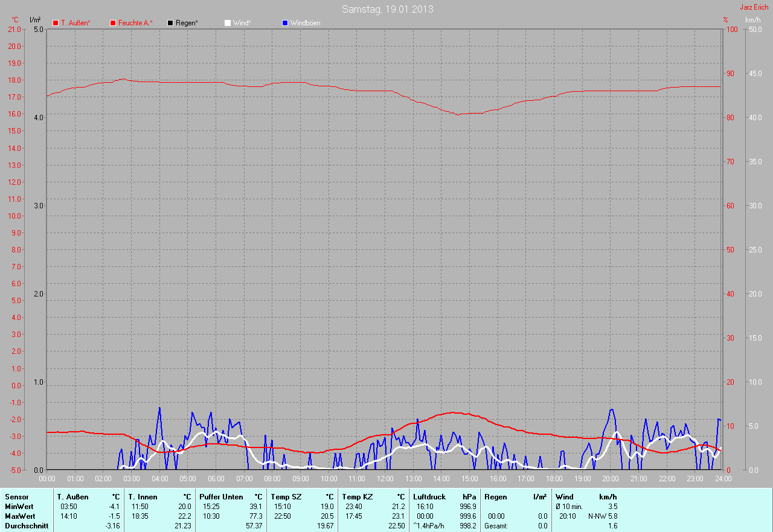Image resolution: width=773 pixels, height=532 pixels.
Task: Click the 12:00 time axis marker
Action: 385,478
